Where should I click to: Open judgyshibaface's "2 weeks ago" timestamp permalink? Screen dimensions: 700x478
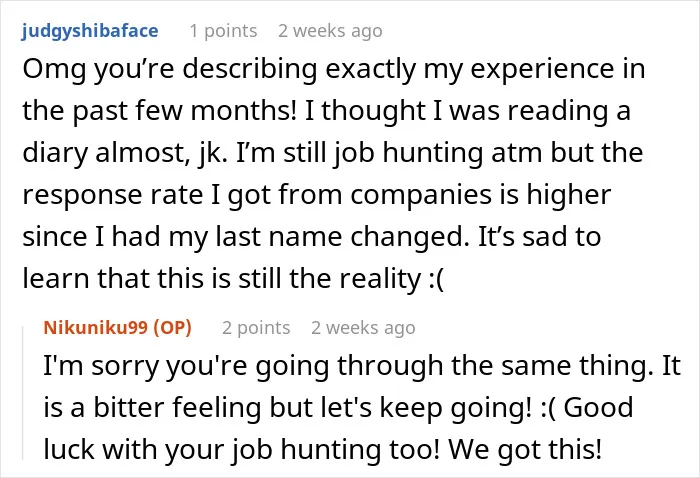click(330, 31)
